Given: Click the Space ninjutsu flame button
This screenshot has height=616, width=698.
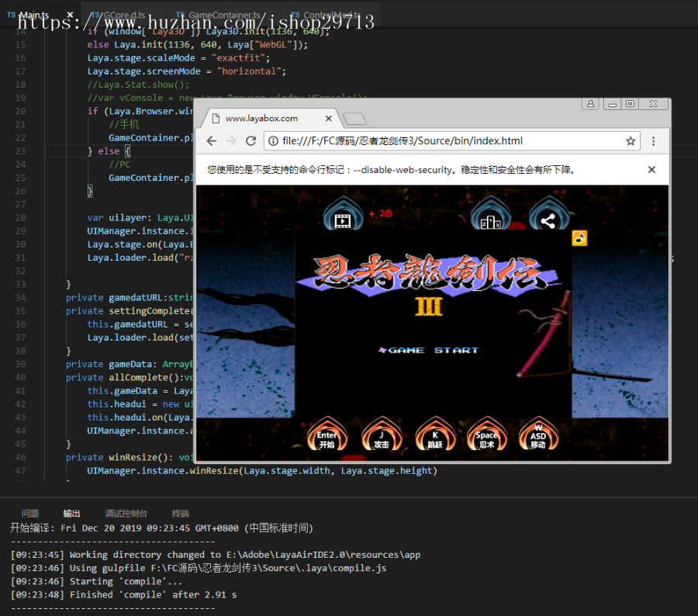Looking at the screenshot, I should tap(487, 434).
